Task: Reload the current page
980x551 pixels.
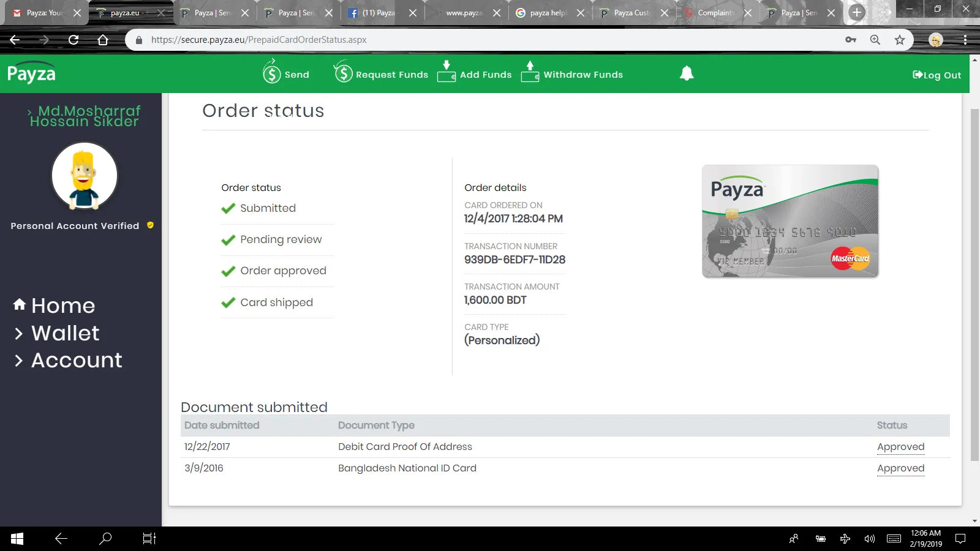Action: point(73,40)
